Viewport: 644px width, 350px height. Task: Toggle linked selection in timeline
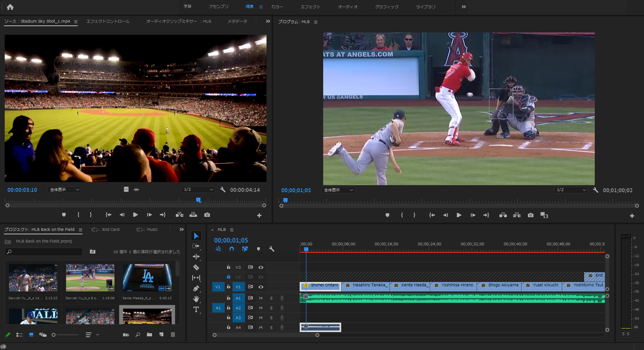click(245, 249)
